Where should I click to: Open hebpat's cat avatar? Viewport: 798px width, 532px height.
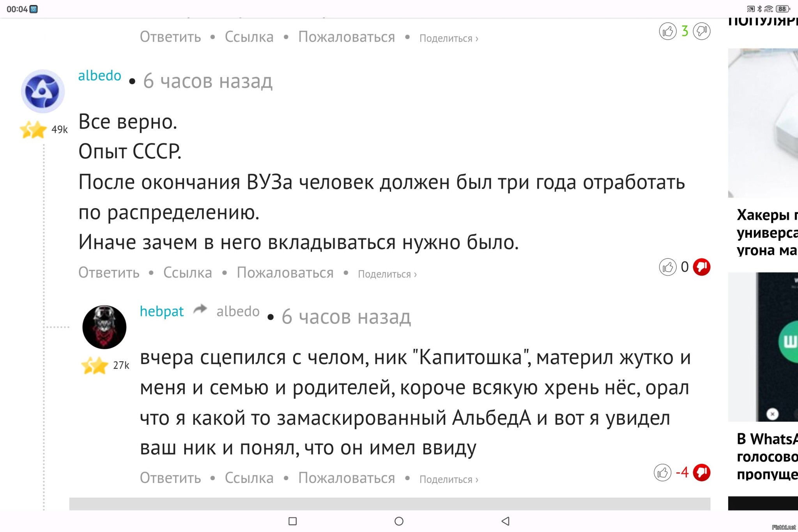click(104, 327)
